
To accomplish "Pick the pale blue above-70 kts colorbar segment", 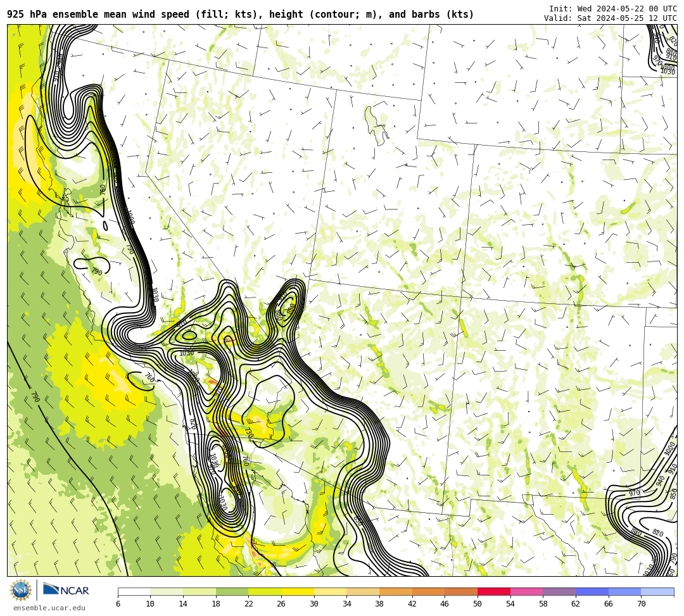I will pos(657,591).
